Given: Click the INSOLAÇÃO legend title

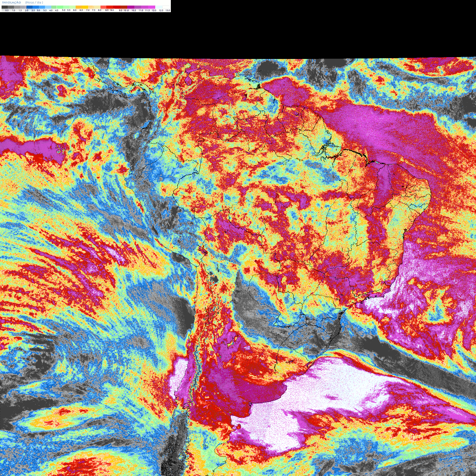Looking at the screenshot, I should [12, 2].
